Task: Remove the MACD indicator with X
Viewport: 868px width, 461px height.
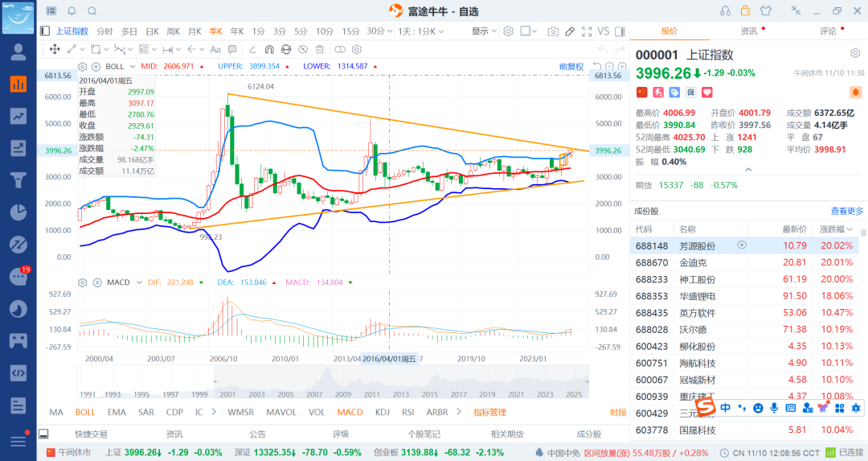Action: click(97, 282)
